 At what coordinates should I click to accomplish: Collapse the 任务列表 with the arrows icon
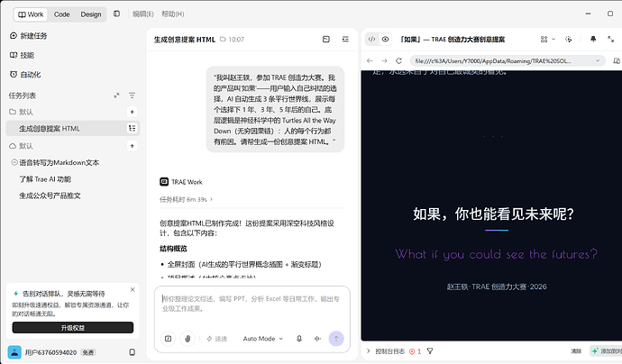pyautogui.click(x=116, y=96)
